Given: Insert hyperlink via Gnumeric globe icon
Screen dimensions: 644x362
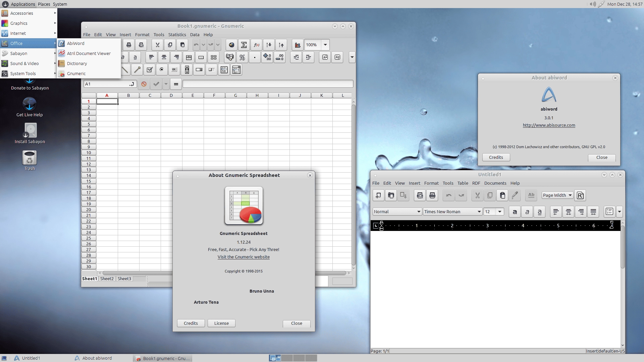Looking at the screenshot, I should tap(231, 45).
